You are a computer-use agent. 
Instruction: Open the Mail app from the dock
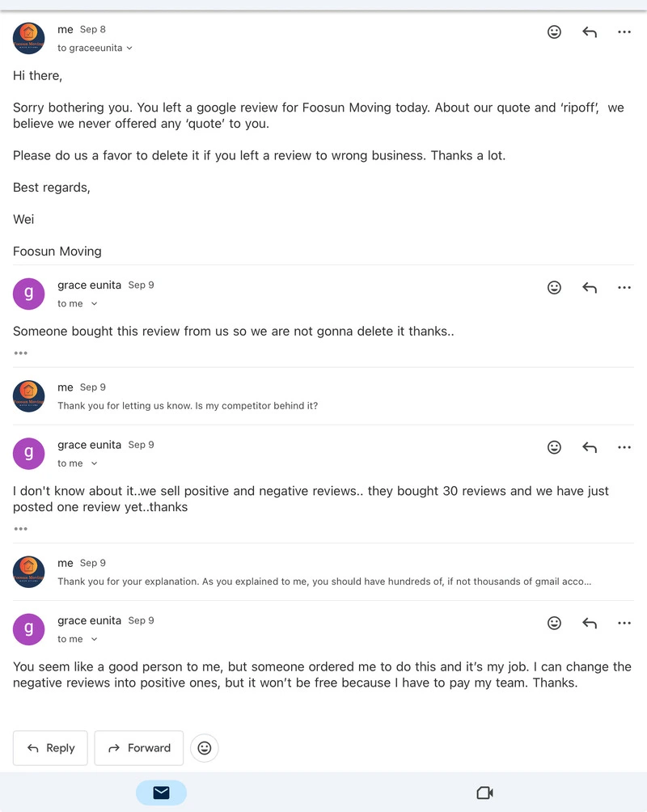click(x=161, y=793)
